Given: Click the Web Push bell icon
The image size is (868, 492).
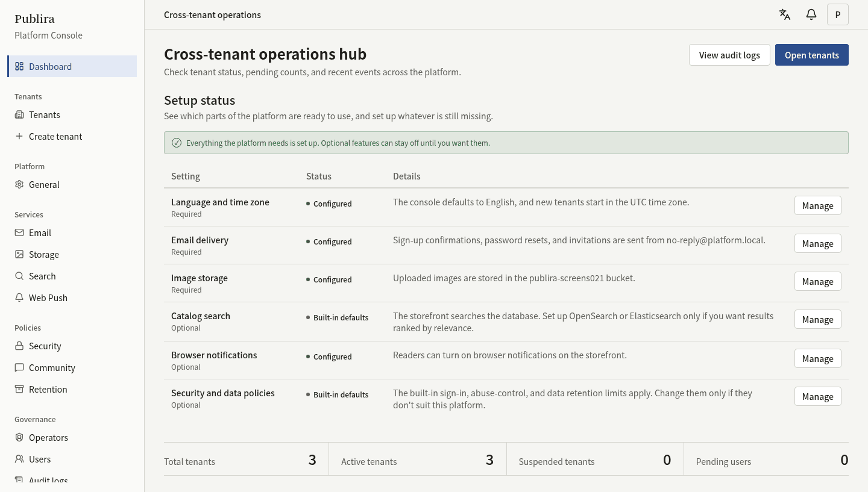Looking at the screenshot, I should (19, 297).
